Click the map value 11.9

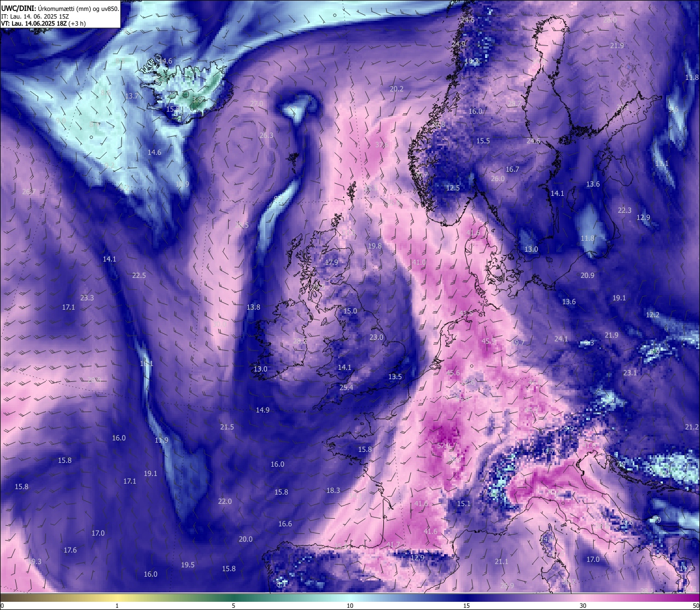[161, 440]
